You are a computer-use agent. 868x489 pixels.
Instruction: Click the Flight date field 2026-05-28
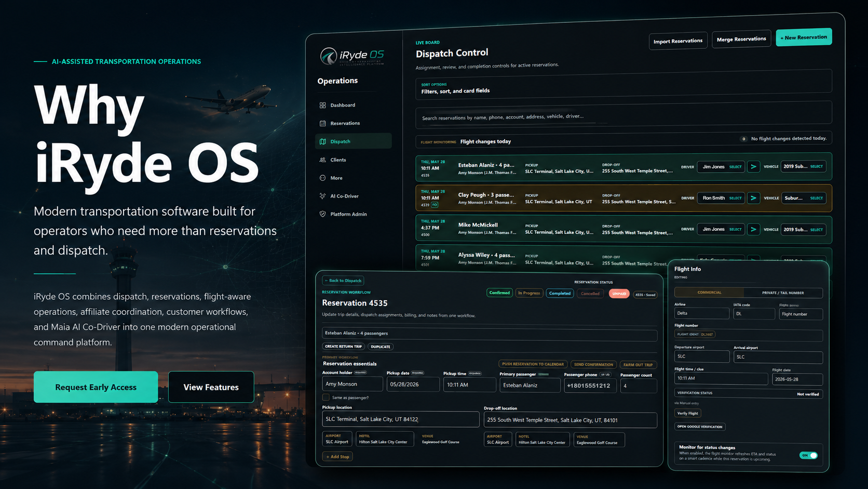tap(797, 379)
